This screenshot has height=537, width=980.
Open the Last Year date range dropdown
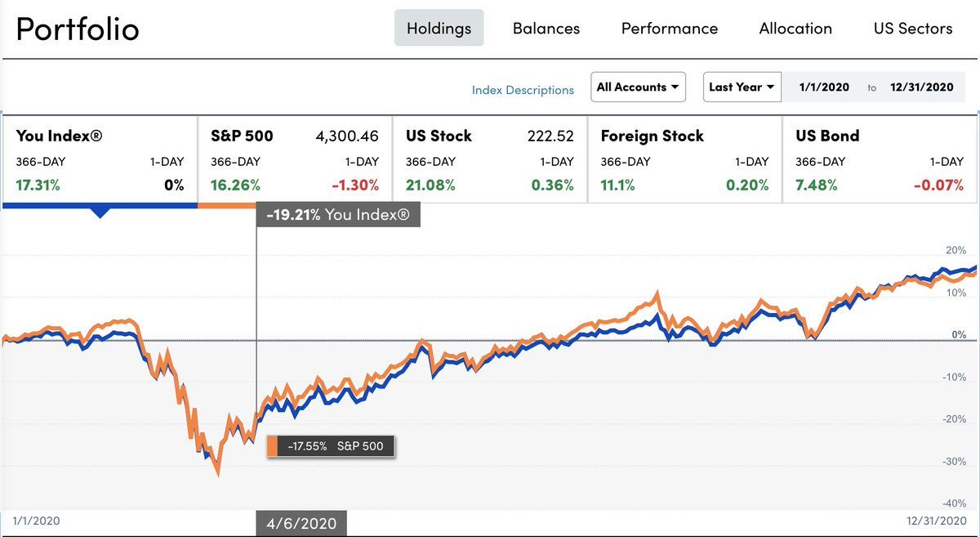742,87
